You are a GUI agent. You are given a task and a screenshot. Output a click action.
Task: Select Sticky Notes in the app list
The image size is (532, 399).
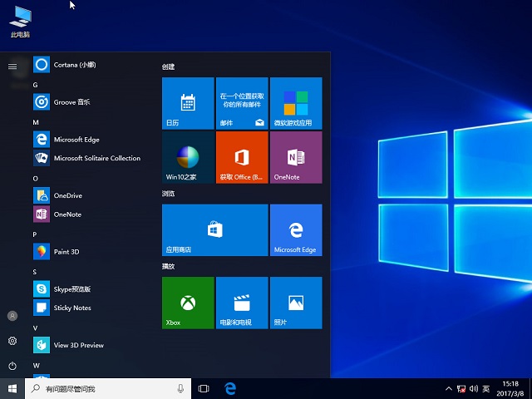tap(71, 308)
